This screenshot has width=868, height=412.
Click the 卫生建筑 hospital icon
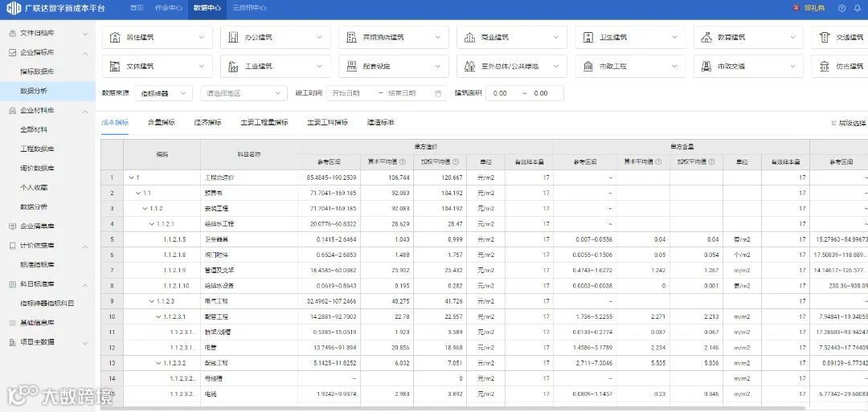click(588, 38)
